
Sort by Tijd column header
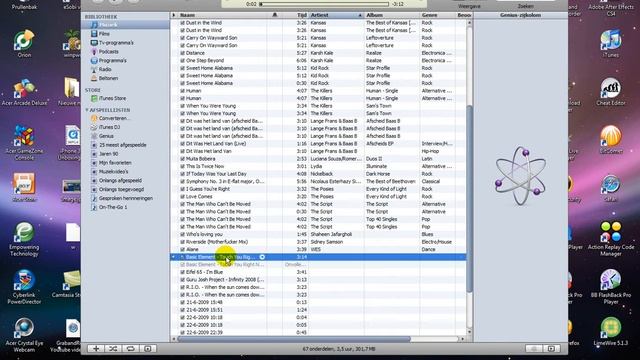click(295, 15)
